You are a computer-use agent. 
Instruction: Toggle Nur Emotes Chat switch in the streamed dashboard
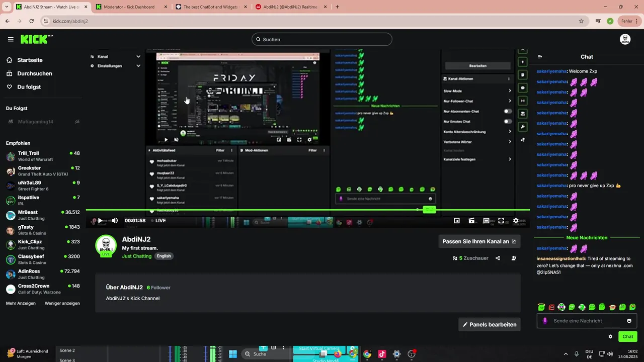[508, 121]
